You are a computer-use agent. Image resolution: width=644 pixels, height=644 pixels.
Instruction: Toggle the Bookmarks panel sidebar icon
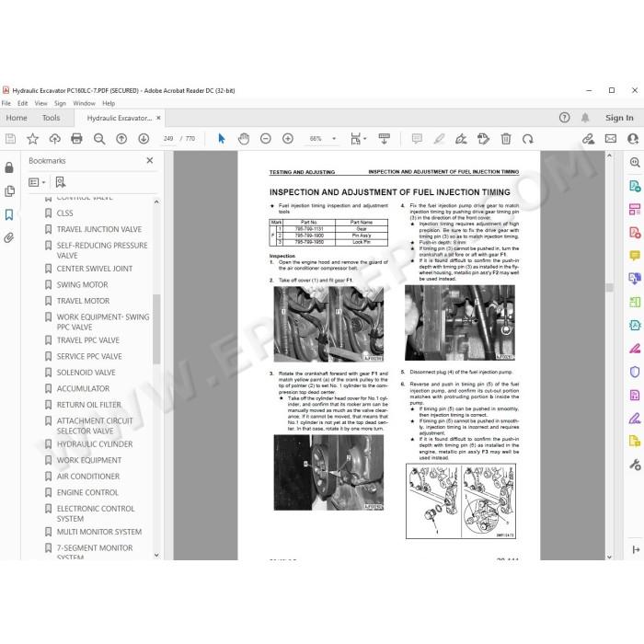click(9, 214)
